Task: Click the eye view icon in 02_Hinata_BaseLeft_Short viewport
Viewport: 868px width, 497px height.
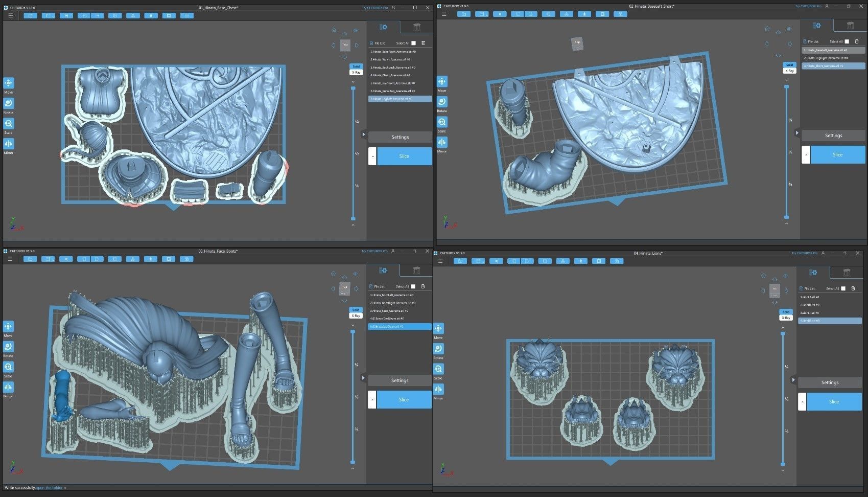Action: click(x=789, y=29)
